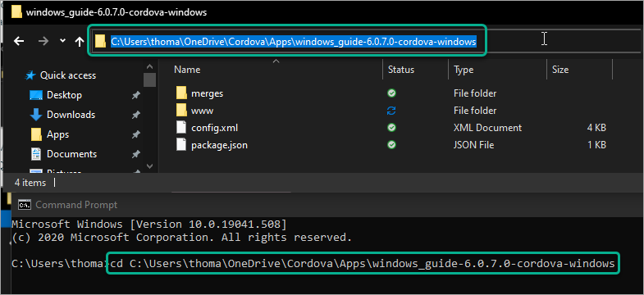Image resolution: width=644 pixels, height=295 pixels.
Task: Select the merges folder icon
Action: (181, 93)
